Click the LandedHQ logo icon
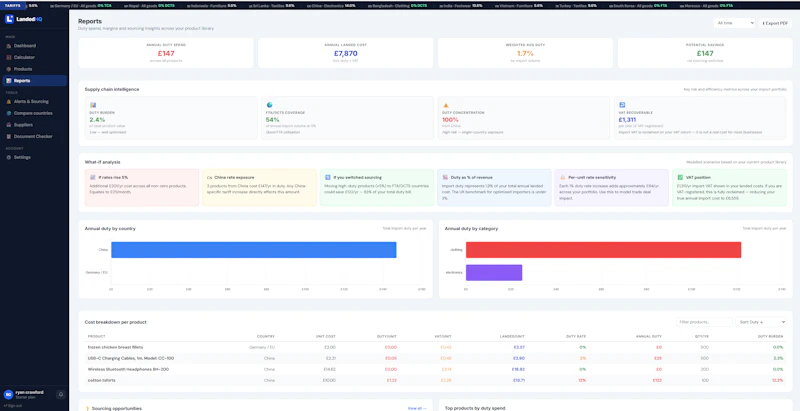The width and height of the screenshot is (800, 411). point(9,19)
